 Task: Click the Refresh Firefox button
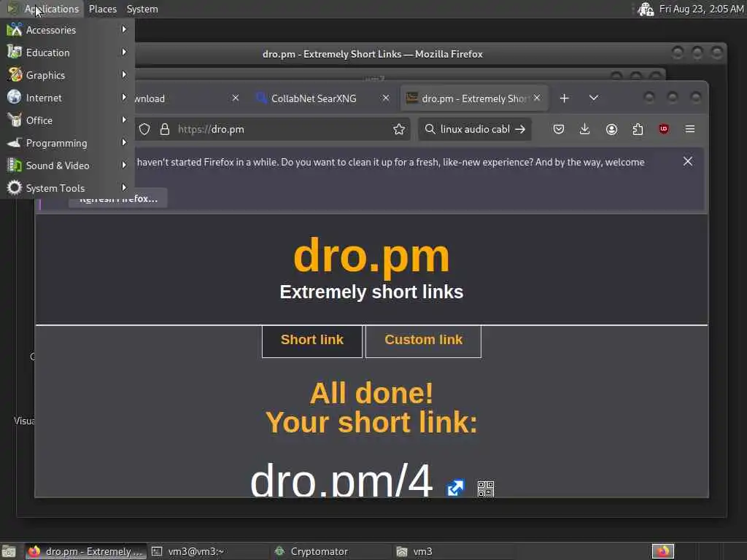pos(118,198)
